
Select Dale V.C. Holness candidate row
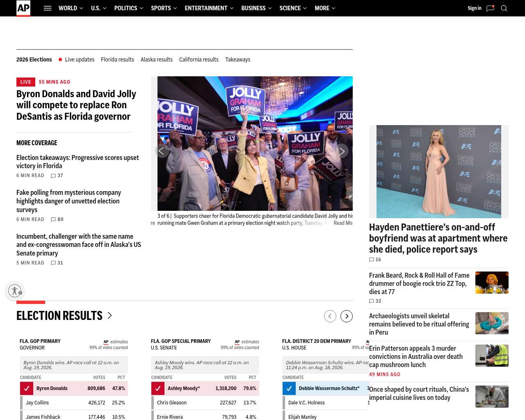326,403
